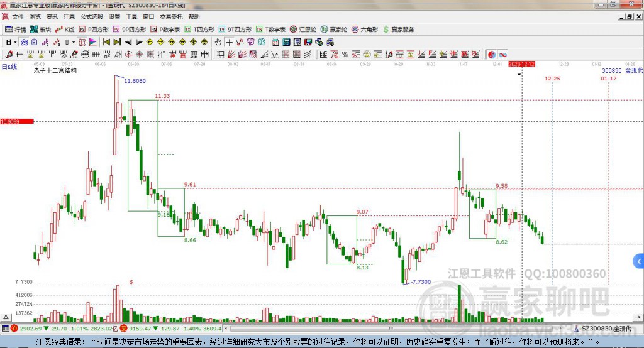Open the T数字表 tool
Viewport: 644px width, 348px height.
point(270,30)
